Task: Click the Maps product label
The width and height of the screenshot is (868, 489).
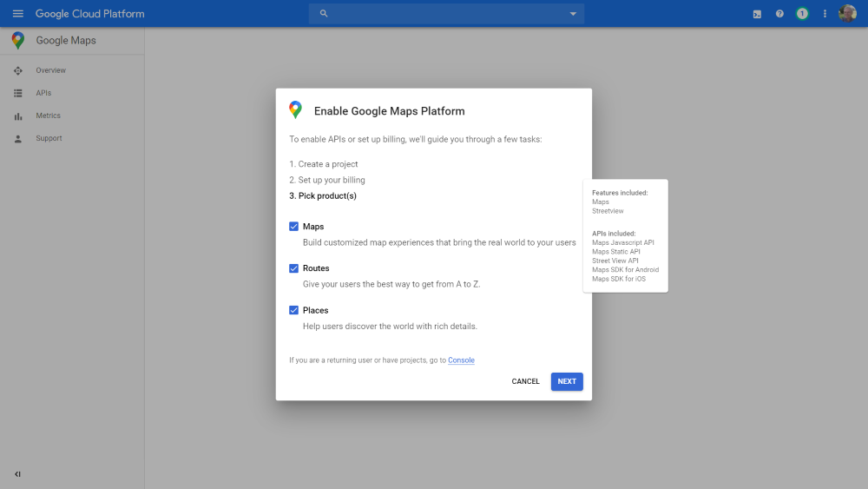Action: (x=313, y=227)
